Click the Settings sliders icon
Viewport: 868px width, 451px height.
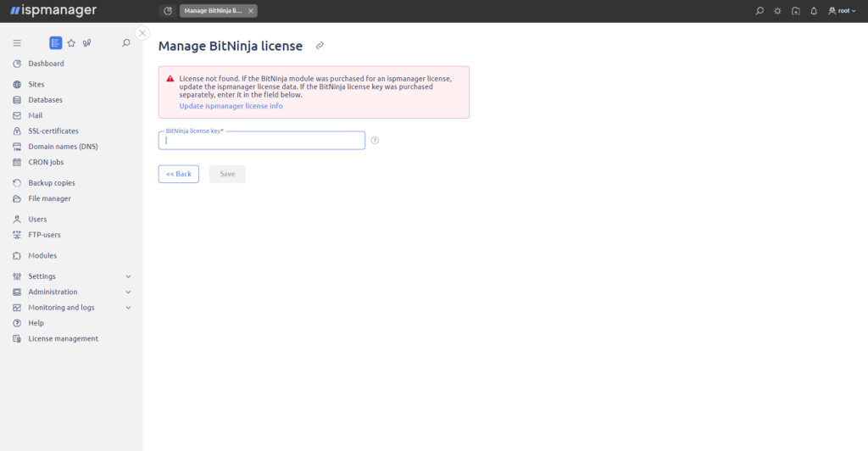tap(17, 276)
